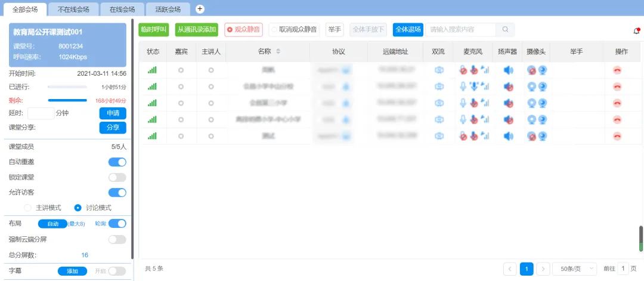Switch to the 在线会场 tab
The width and height of the screenshot is (644, 281).
tap(122, 10)
